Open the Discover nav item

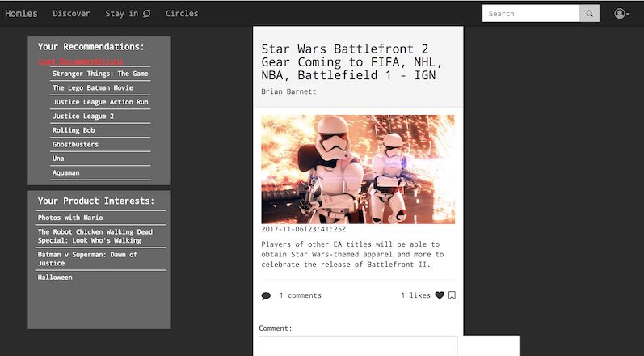(71, 14)
